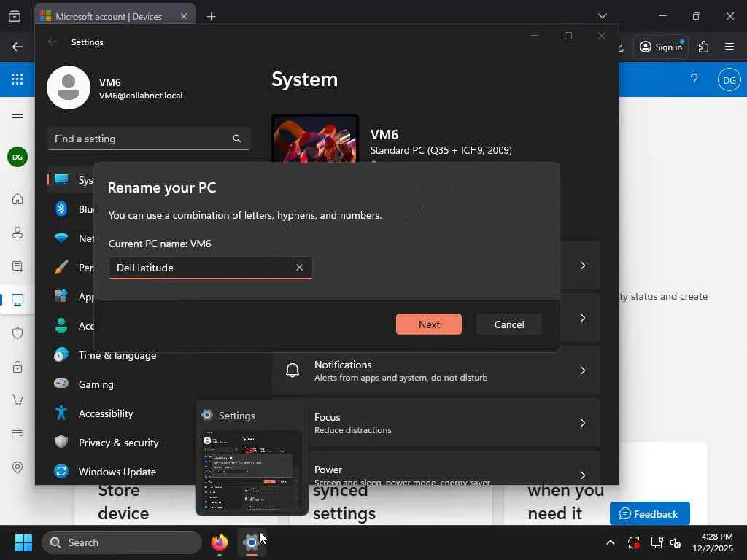This screenshot has width=747, height=560.
Task: Open the Microsoft apps grid launcher
Action: click(18, 79)
